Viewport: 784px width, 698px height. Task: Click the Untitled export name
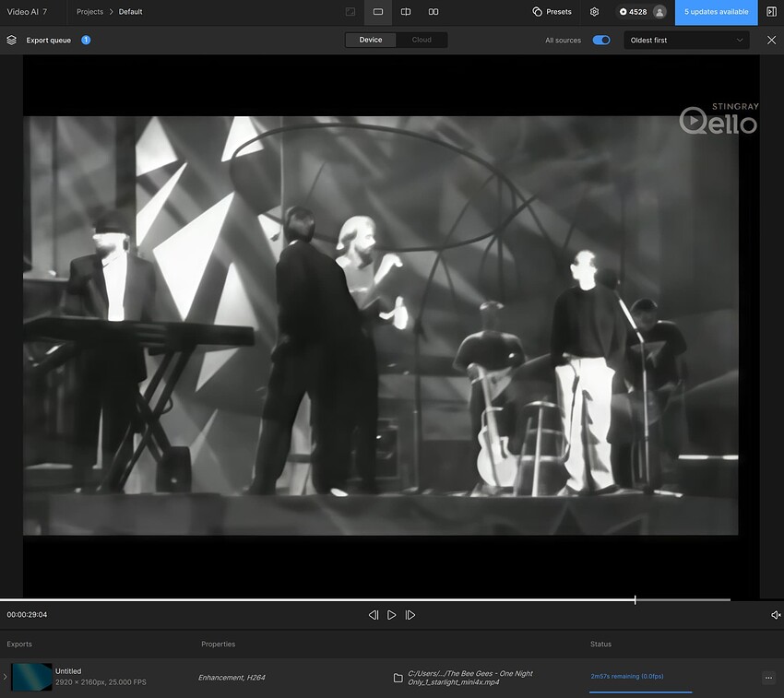click(x=68, y=671)
